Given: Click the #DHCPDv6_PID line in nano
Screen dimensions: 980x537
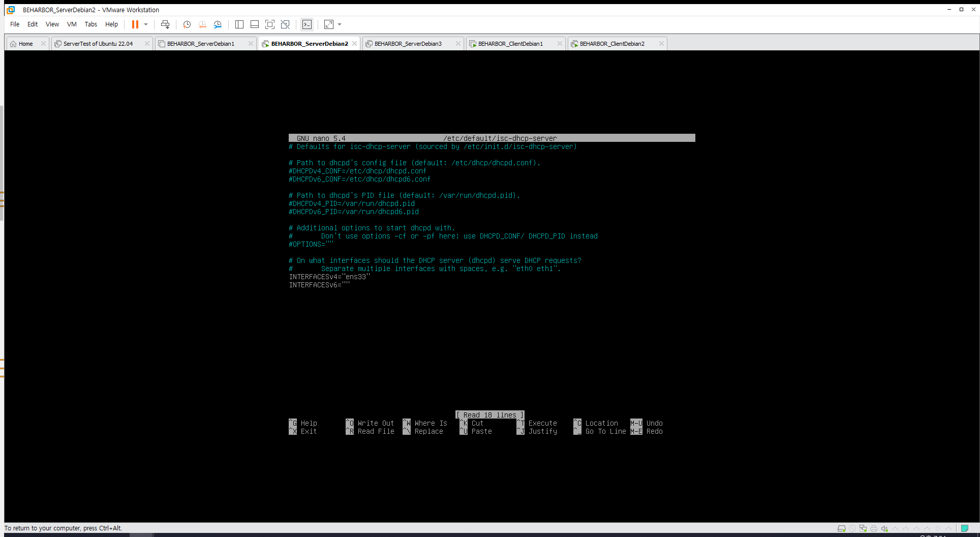Looking at the screenshot, I should point(354,212).
